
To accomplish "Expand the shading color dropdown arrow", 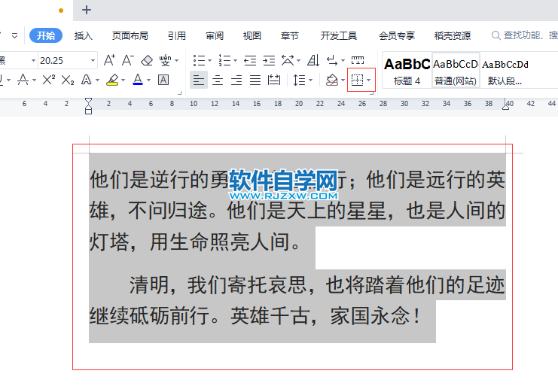I will (343, 80).
